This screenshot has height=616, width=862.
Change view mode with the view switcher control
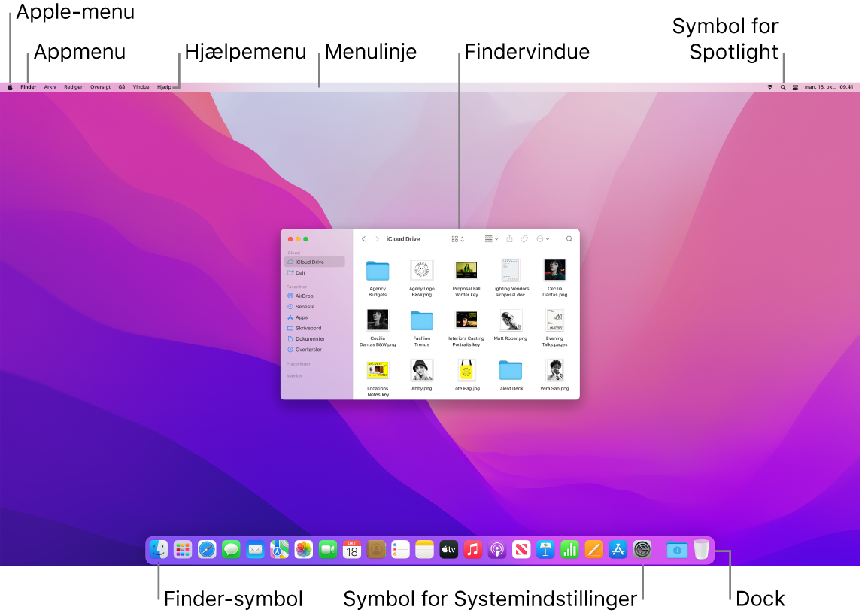[456, 238]
